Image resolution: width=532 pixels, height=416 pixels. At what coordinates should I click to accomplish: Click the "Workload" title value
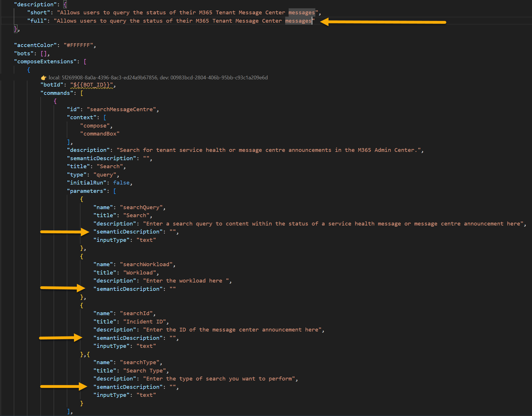coord(140,273)
